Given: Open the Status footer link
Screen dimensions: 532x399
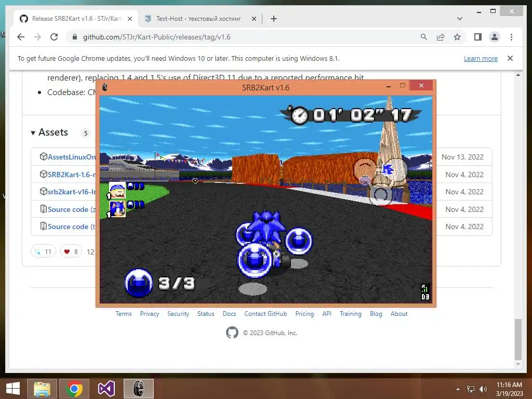Looking at the screenshot, I should pos(206,314).
